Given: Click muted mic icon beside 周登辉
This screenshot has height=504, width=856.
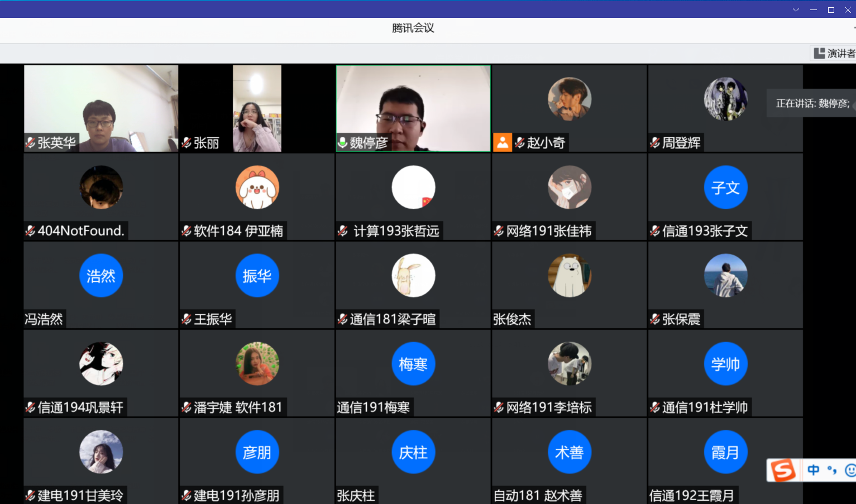Looking at the screenshot, I should click(x=655, y=143).
